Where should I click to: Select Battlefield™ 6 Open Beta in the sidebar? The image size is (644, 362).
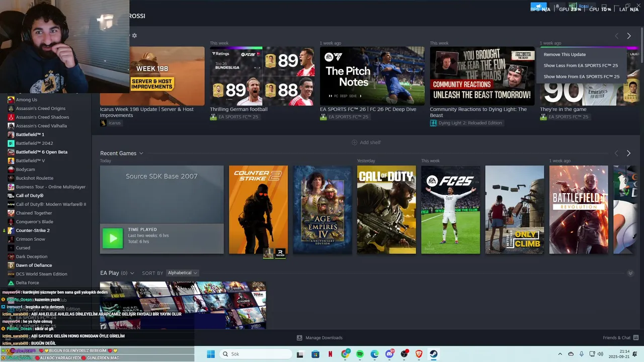coord(41,152)
